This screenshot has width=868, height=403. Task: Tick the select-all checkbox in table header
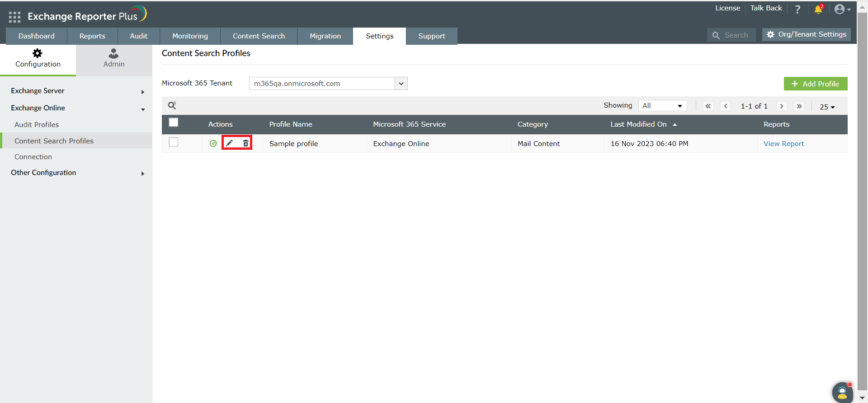click(174, 123)
